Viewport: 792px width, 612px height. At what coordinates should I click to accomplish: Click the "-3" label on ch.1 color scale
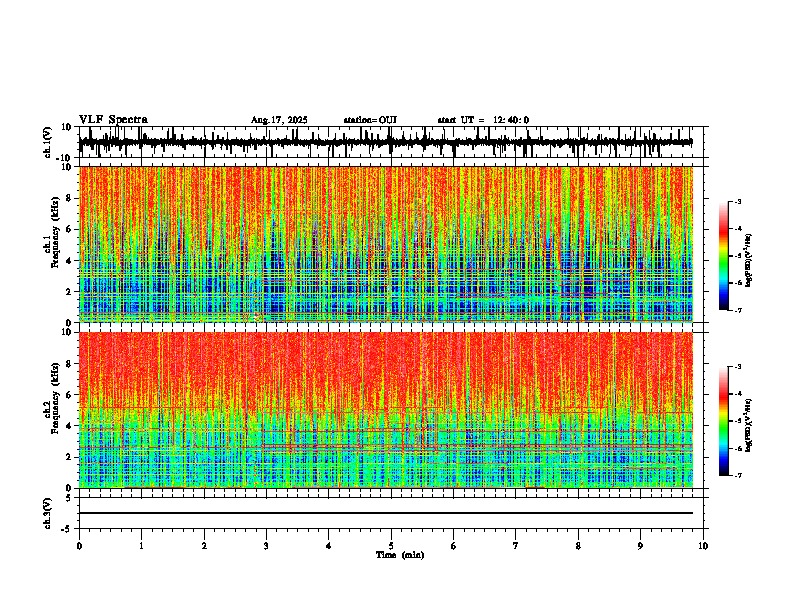pyautogui.click(x=737, y=201)
